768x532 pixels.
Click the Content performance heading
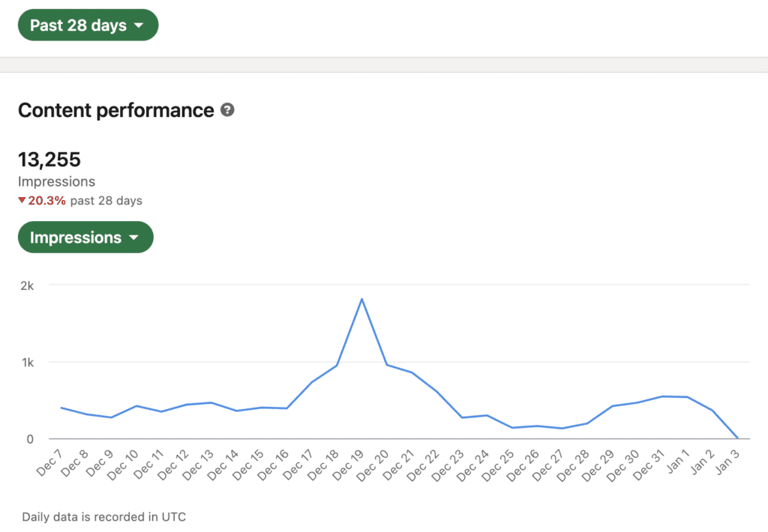coord(116,110)
